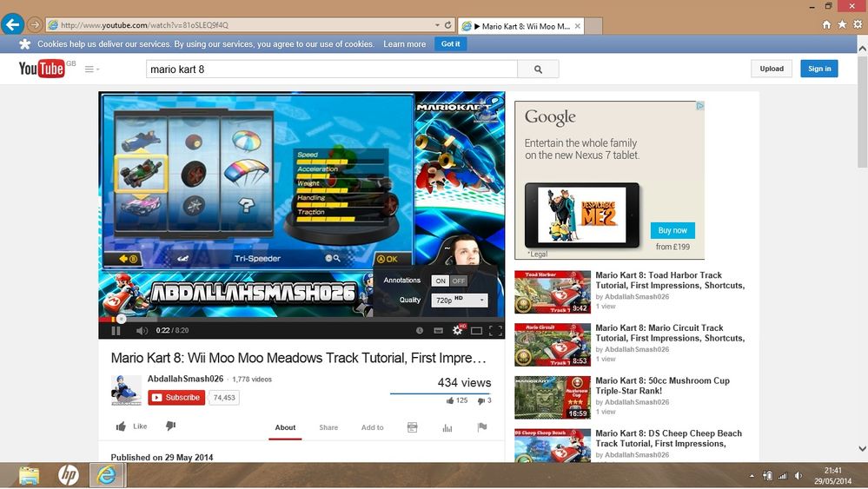This screenshot has width=868, height=489.
Task: Turn annotations OFF
Action: click(x=459, y=281)
